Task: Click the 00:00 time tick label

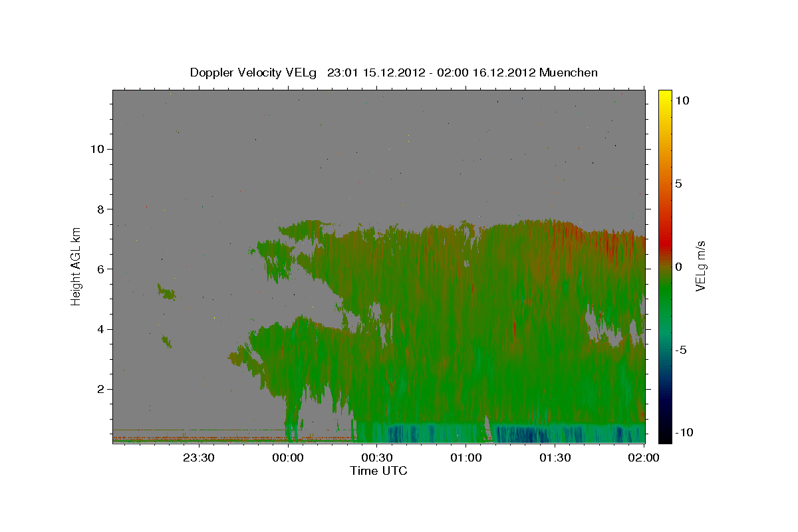Action: pyautogui.click(x=288, y=458)
